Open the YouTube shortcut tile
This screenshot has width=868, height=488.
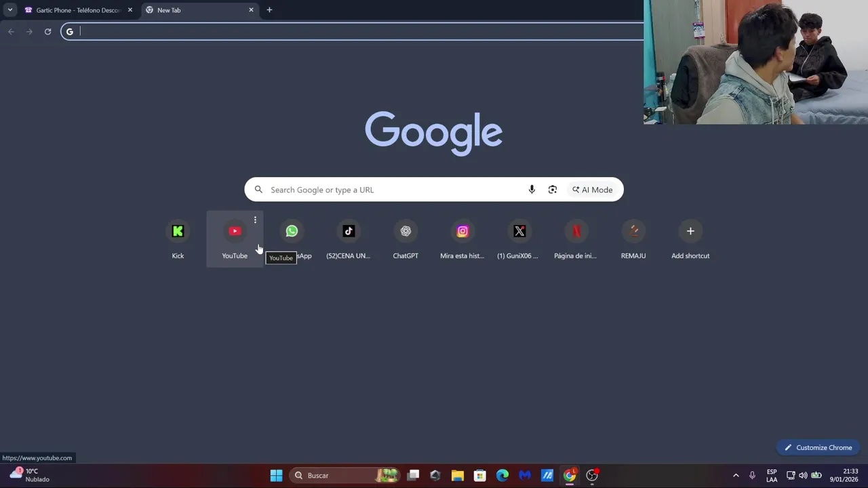pos(235,239)
